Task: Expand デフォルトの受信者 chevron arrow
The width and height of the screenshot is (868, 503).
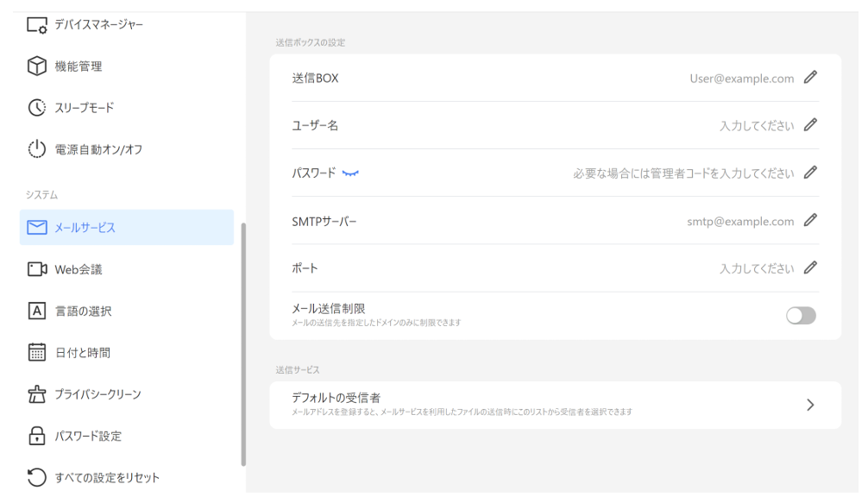Action: click(x=810, y=405)
